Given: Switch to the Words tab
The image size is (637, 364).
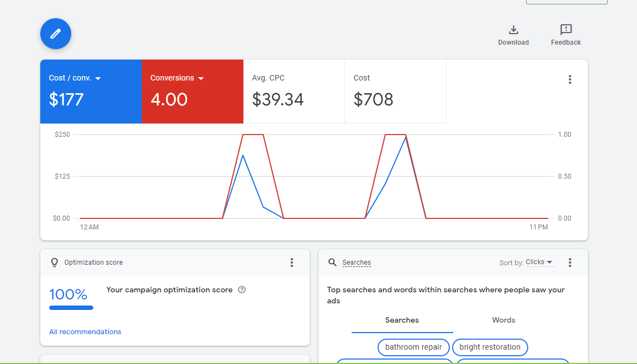Looking at the screenshot, I should (503, 320).
